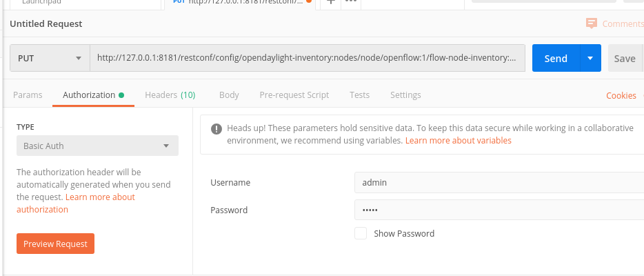The image size is (644, 276).
Task: Expand the Send button arrow options
Action: click(x=590, y=59)
